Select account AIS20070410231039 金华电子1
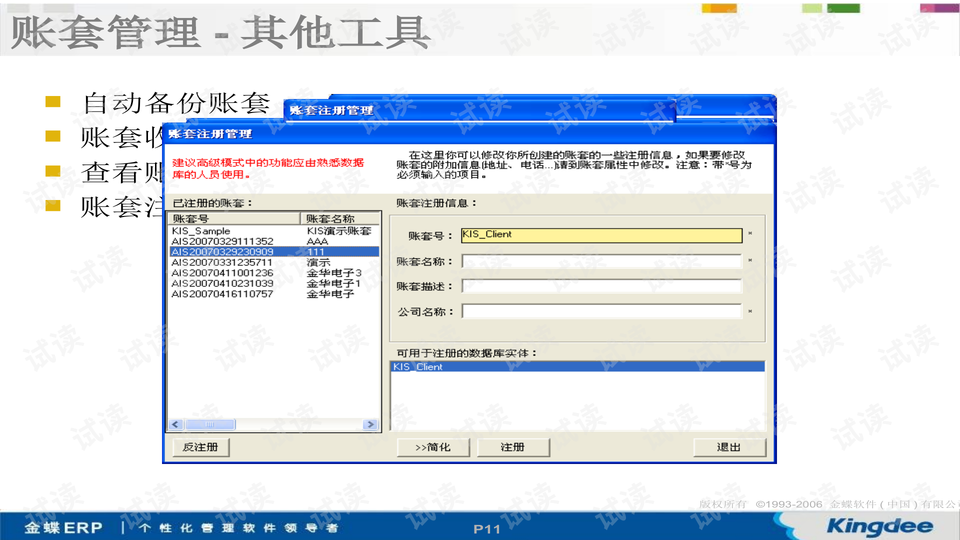Viewport: 960px width, 540px height. [x=222, y=284]
